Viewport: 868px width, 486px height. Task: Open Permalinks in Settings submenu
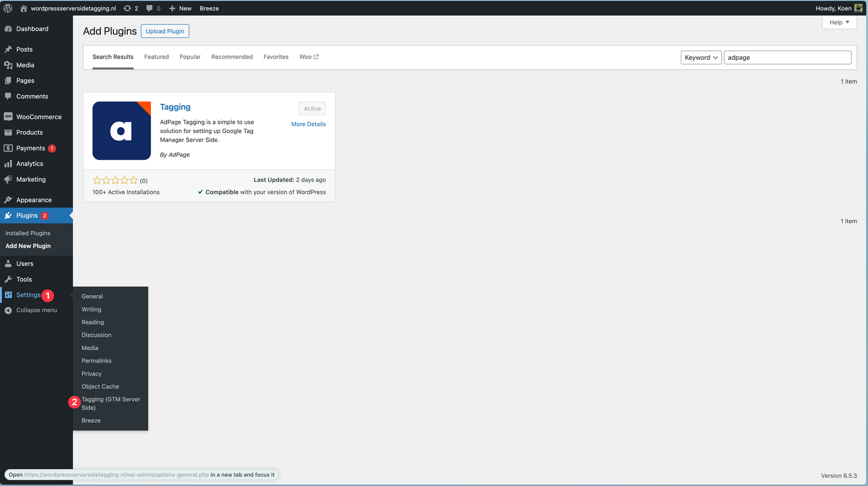[97, 361]
